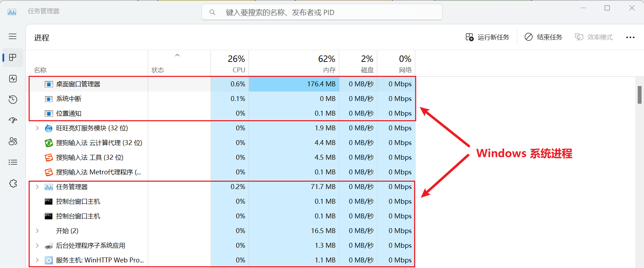
Task: Click the 搜狗输入法 工具 orange icon
Action: point(49,158)
